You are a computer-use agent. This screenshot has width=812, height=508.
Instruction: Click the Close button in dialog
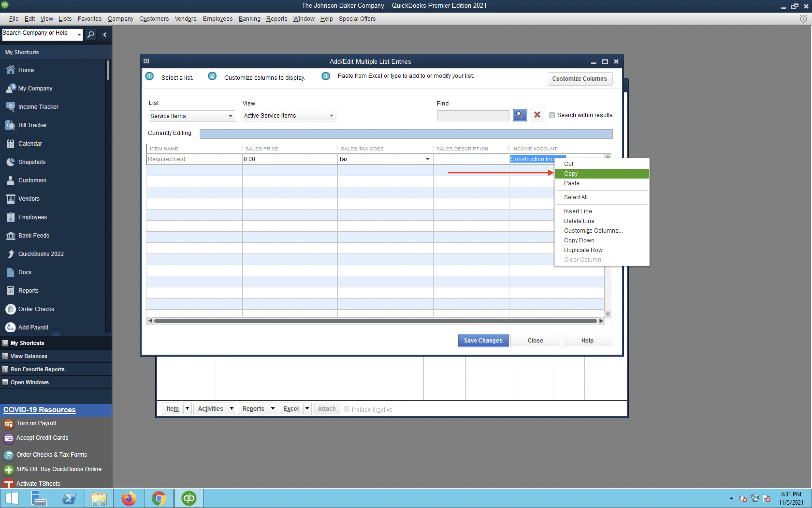[535, 341]
